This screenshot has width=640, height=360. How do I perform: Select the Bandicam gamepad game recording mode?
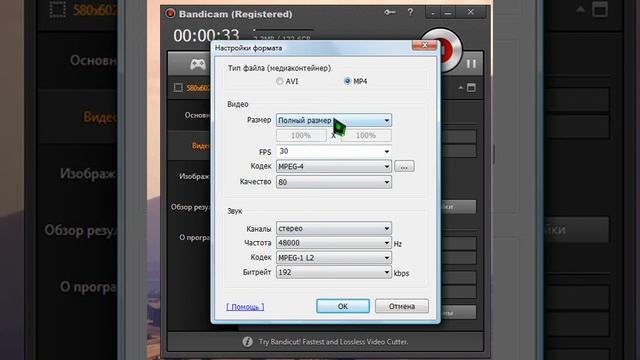coord(198,64)
